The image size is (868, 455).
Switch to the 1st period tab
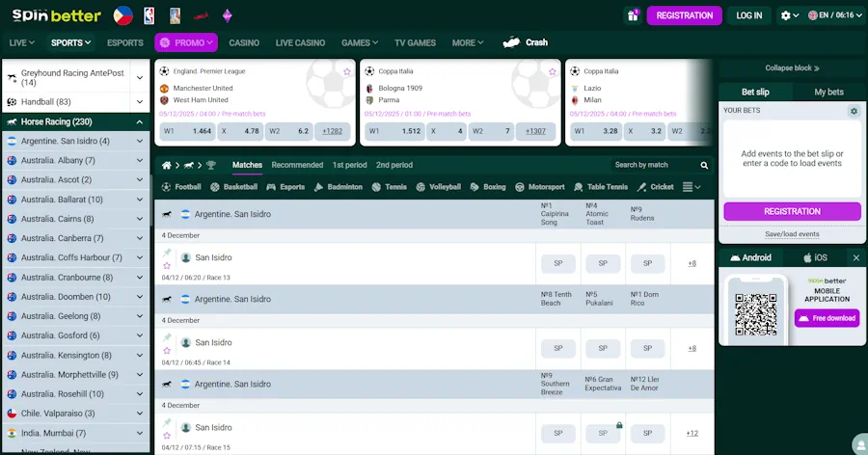(x=349, y=165)
